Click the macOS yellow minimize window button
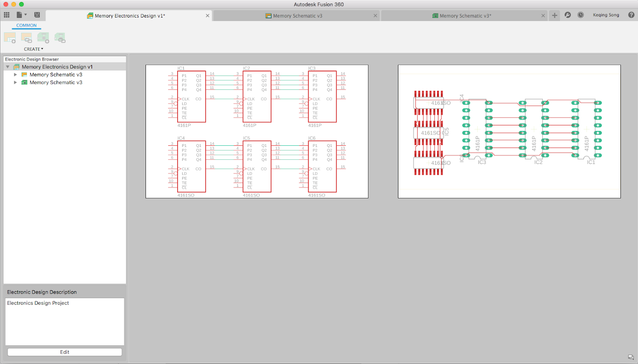This screenshot has height=364, width=638. pos(14,4)
